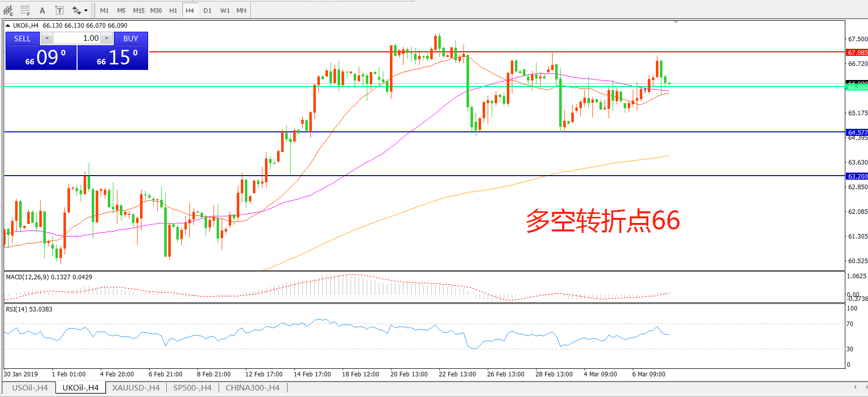Open the arrows tool dropdown arrow
868x397 pixels.
coord(86,10)
